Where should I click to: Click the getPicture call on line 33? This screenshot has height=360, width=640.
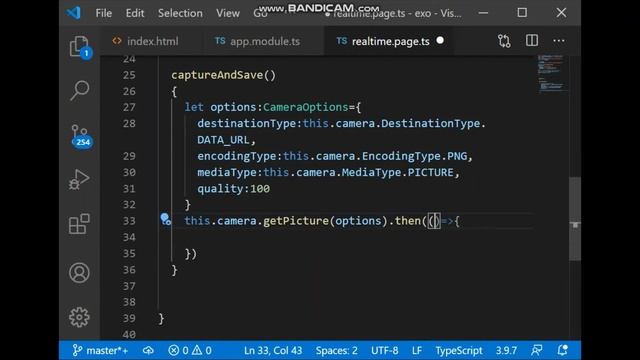[296, 221]
